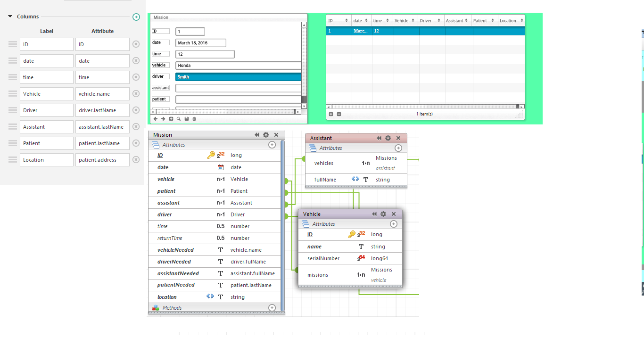This screenshot has width=644, height=362.
Task: Delete the Vehicle column entry
Action: 136,94
